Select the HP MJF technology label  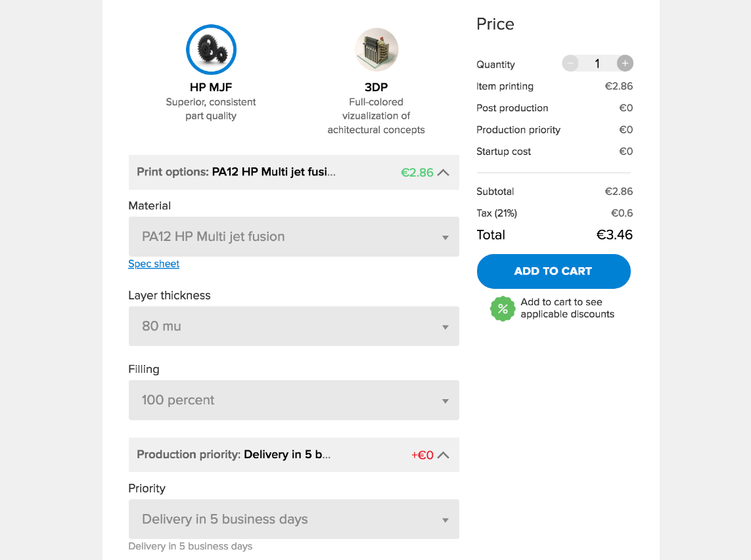click(211, 87)
